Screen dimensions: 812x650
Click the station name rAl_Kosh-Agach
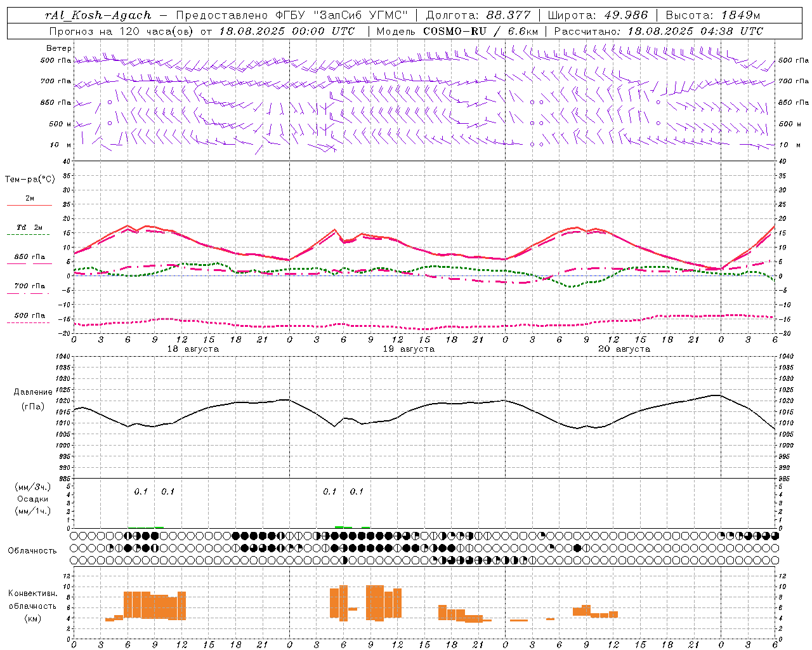pyautogui.click(x=98, y=15)
